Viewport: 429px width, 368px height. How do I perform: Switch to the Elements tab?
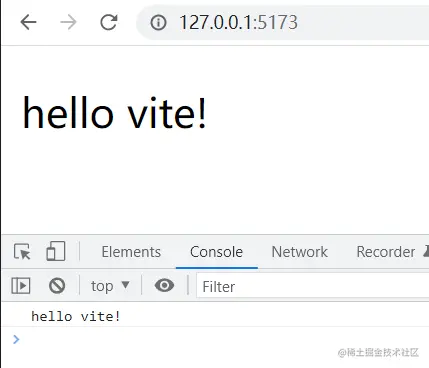[131, 252]
